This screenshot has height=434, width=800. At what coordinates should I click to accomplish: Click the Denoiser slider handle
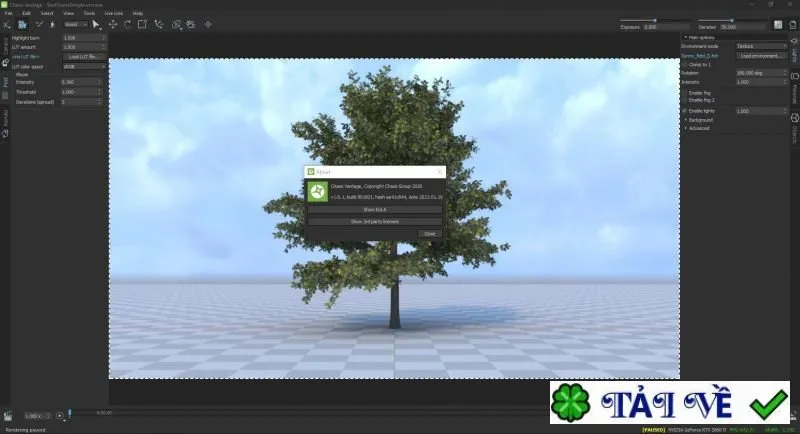click(732, 20)
